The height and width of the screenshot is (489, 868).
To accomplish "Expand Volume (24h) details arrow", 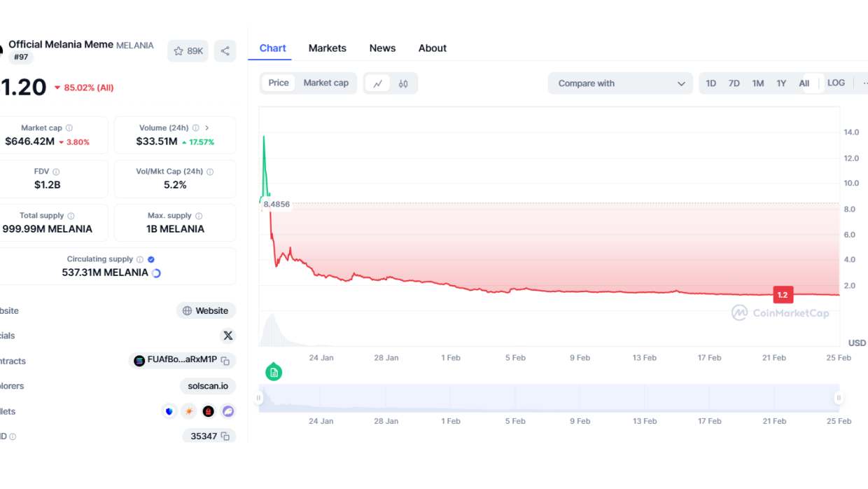I will (207, 128).
